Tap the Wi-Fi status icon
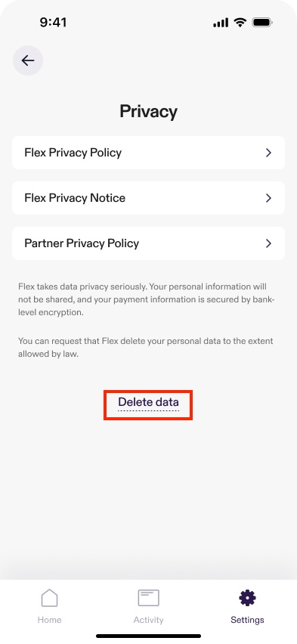This screenshot has width=297, height=644. click(x=240, y=22)
